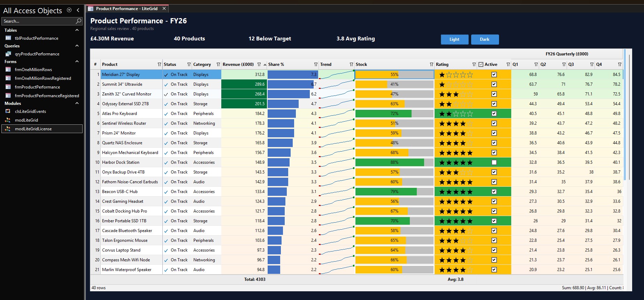The width and height of the screenshot is (644, 300).
Task: Switch to the Dark theme
Action: [x=485, y=39]
